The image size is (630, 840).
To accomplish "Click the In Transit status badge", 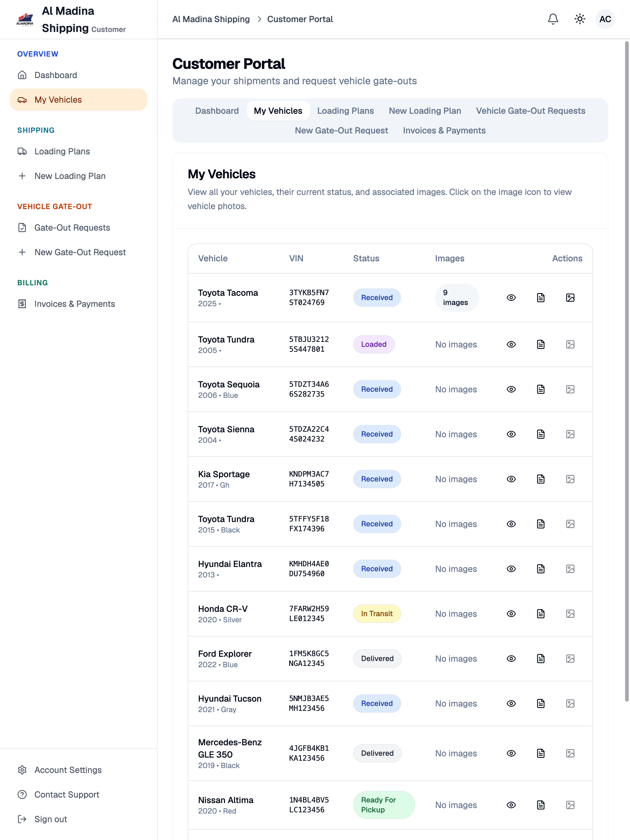I will pos(377,614).
